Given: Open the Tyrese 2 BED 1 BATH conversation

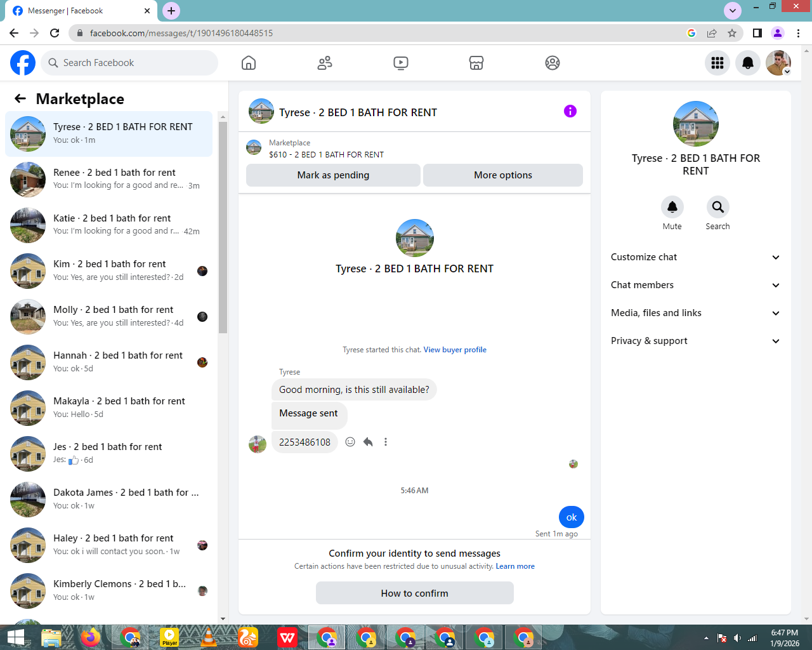Looking at the screenshot, I should click(109, 133).
